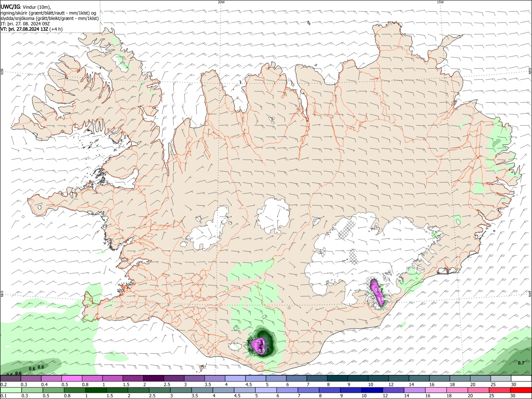Click the "VT: þri. 27.08.2024 13Z (+4 h)" line

(32, 29)
